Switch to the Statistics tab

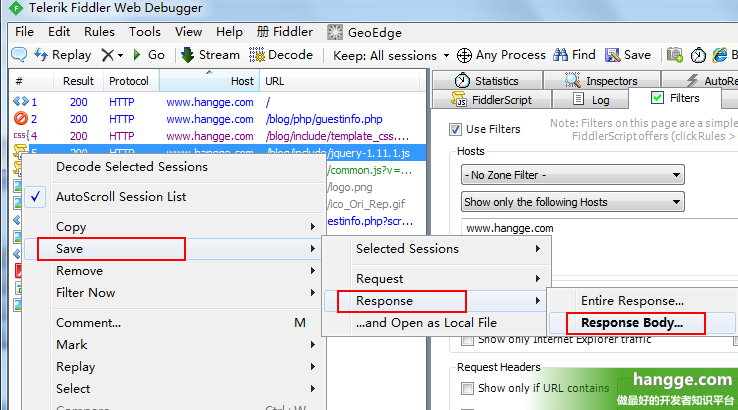487,80
